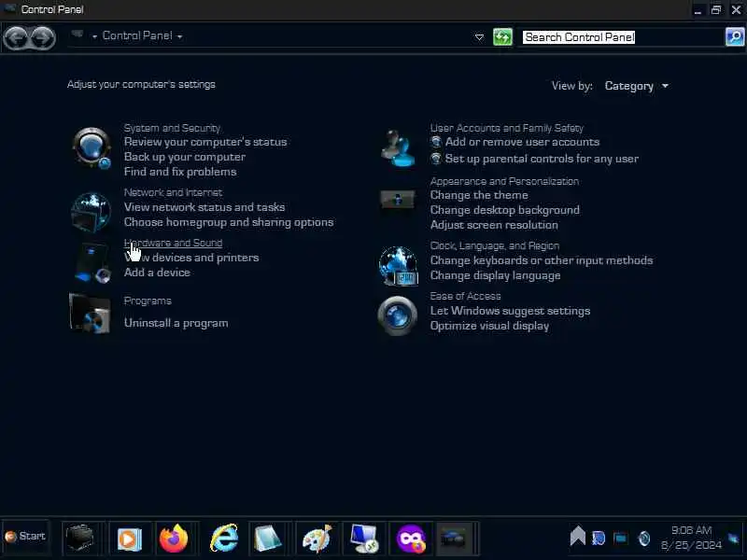This screenshot has height=560, width=747.
Task: Select the Control Panel taskbar button
Action: 454,539
